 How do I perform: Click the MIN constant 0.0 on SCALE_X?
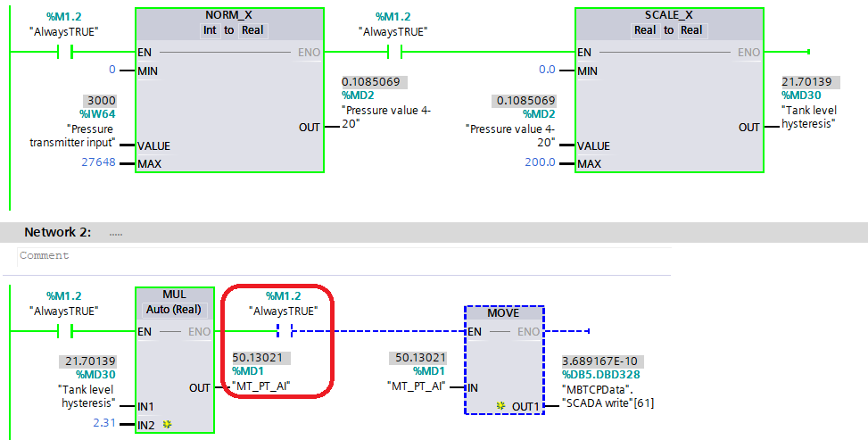[x=547, y=70]
